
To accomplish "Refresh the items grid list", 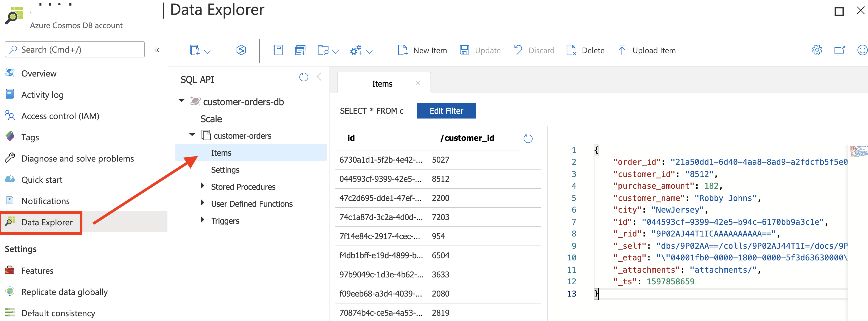I will click(x=528, y=138).
